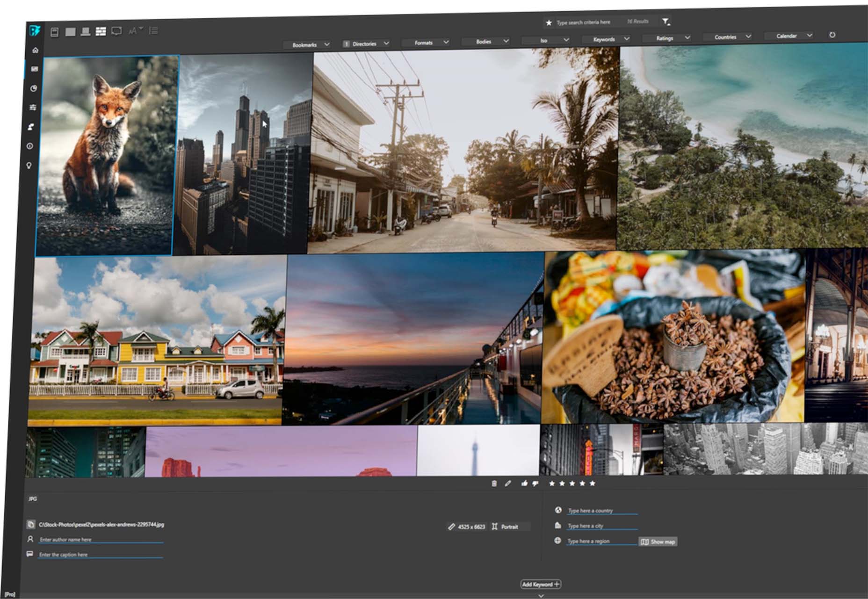Click the copy file path icon

coord(31,525)
